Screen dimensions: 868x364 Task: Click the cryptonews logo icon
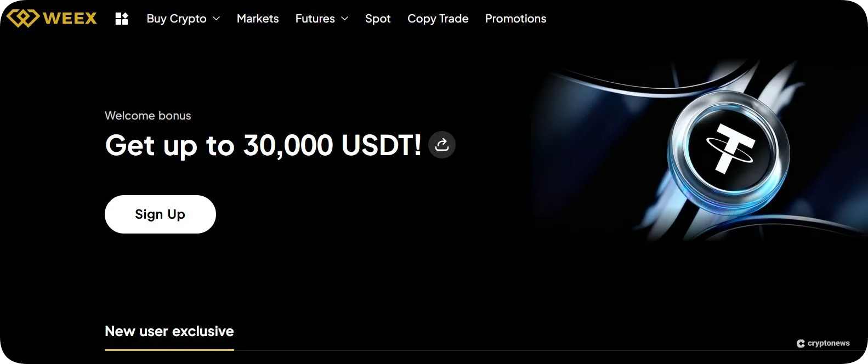pyautogui.click(x=801, y=343)
